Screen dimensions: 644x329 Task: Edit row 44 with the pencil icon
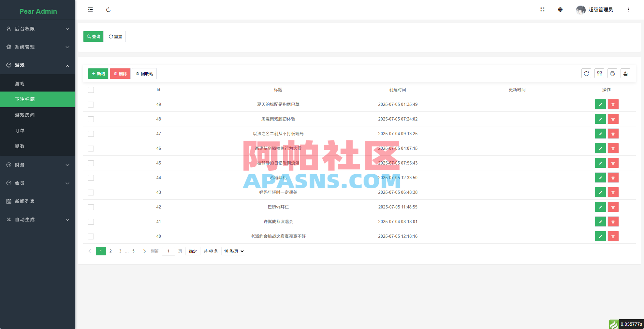click(600, 178)
